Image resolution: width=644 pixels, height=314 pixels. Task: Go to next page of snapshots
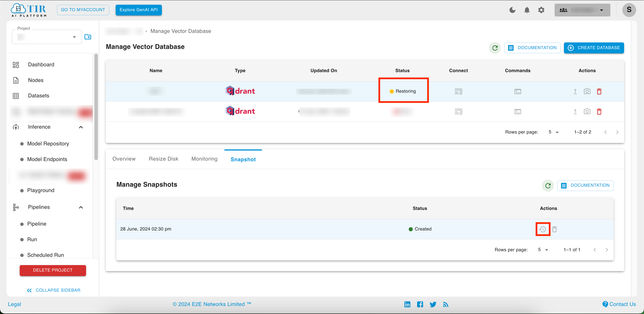606,250
